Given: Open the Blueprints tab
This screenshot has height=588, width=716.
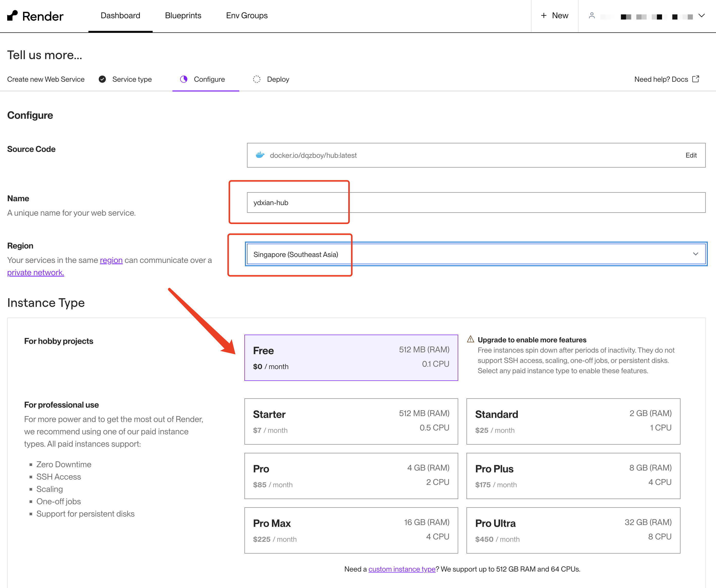Looking at the screenshot, I should [x=183, y=16].
